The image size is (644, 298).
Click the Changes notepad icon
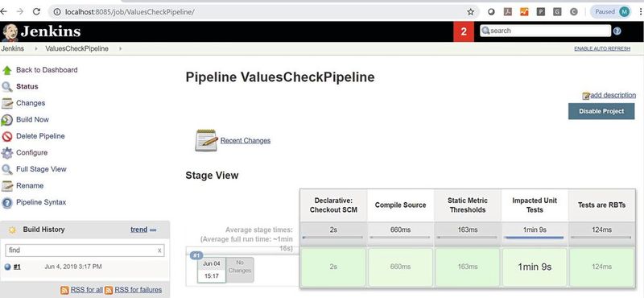[x=7, y=103]
